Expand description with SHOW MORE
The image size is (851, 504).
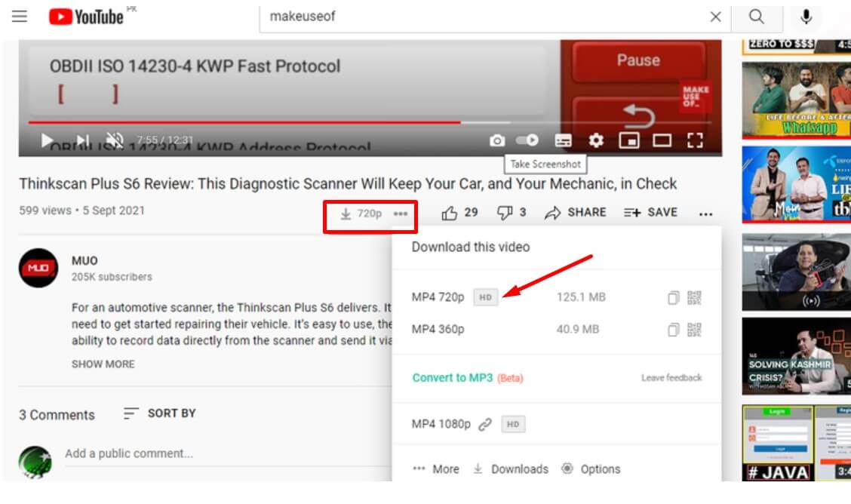[103, 364]
